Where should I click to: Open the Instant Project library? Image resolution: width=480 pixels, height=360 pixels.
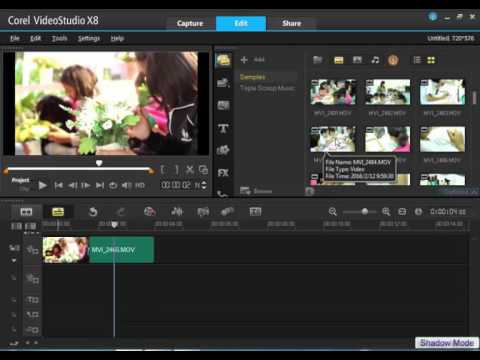click(223, 83)
